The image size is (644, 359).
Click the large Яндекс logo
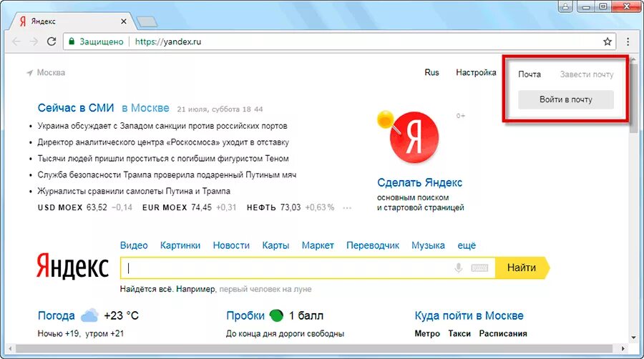(72, 266)
